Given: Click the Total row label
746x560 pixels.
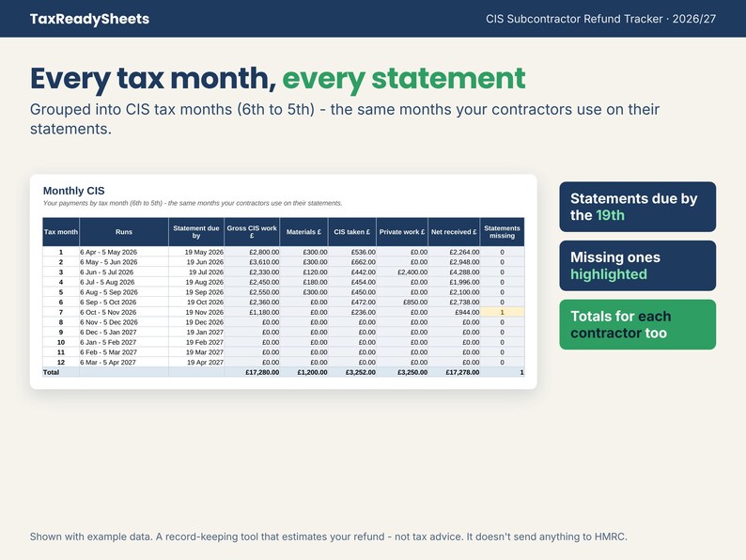Looking at the screenshot, I should [x=52, y=372].
